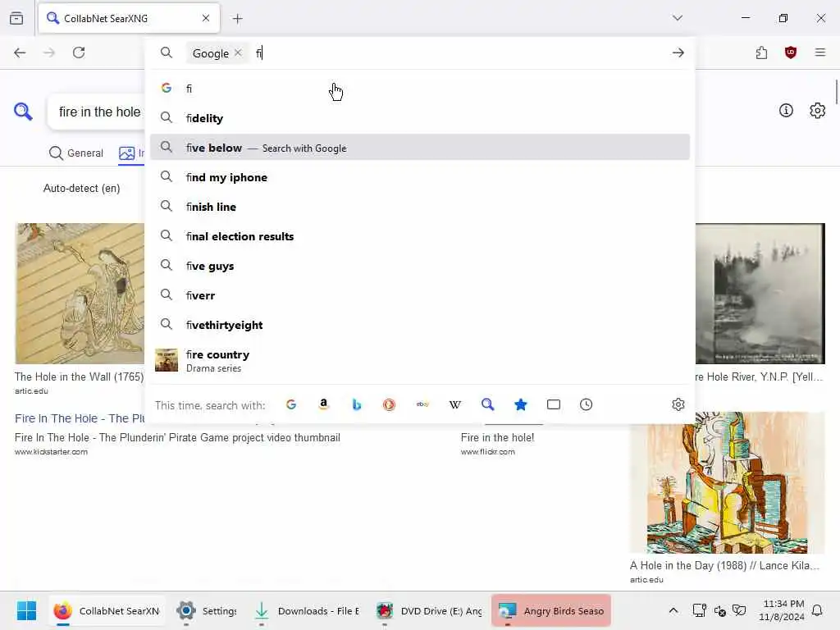Open Fire In The Hole Kickstarter link
This screenshot has width=840, height=630.
[x=80, y=418]
